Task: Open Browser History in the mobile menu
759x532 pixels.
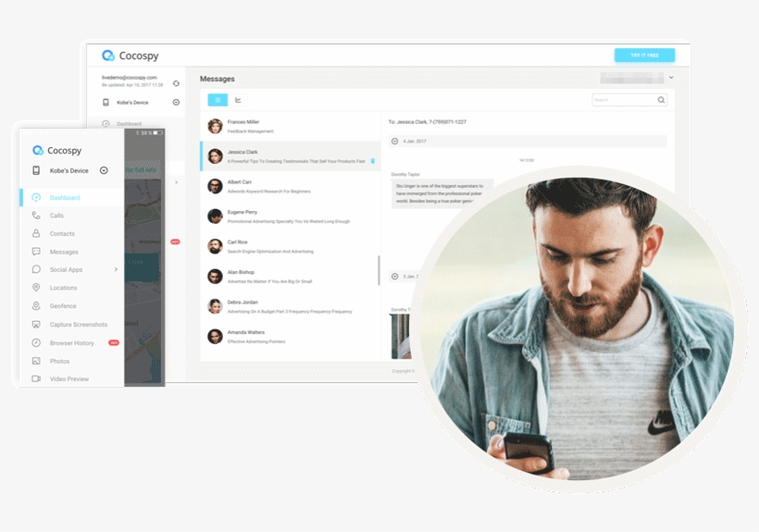Action: [x=71, y=343]
